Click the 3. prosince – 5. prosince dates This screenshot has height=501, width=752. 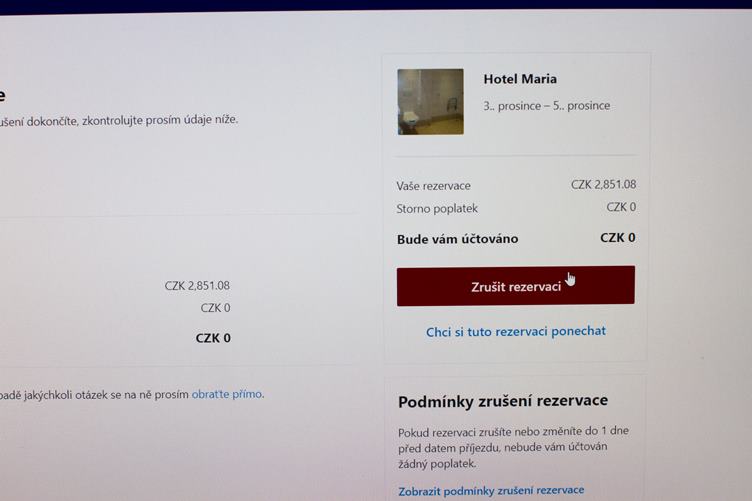click(546, 105)
